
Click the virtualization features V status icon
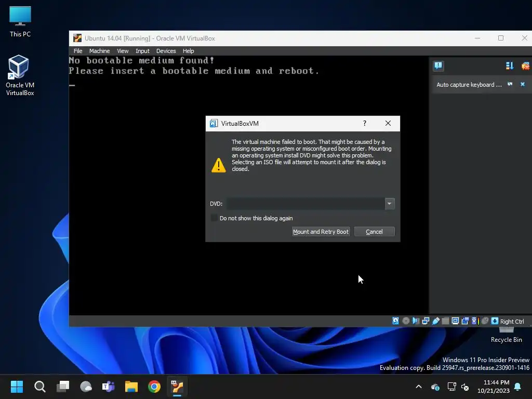pyautogui.click(x=475, y=321)
